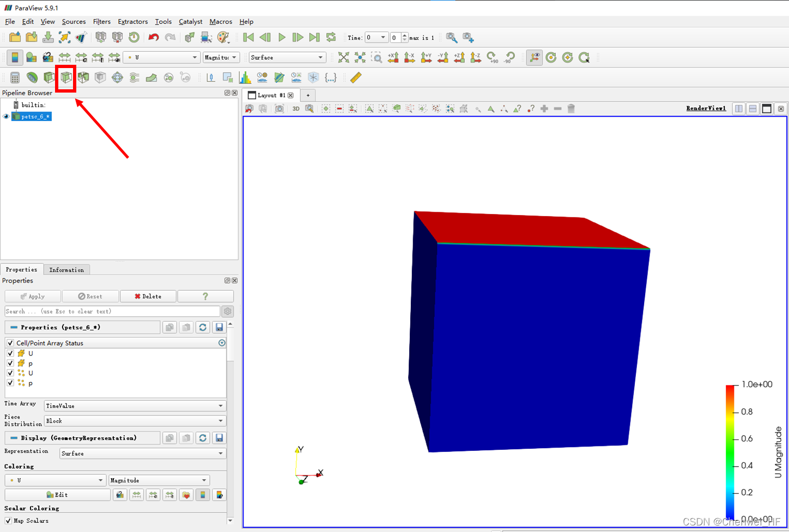Go to first frame button

coord(248,38)
